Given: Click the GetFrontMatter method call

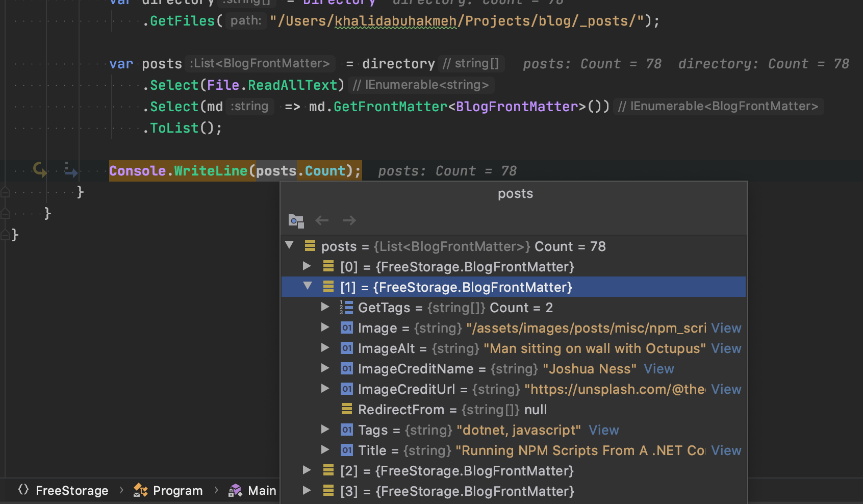Looking at the screenshot, I should [x=391, y=106].
